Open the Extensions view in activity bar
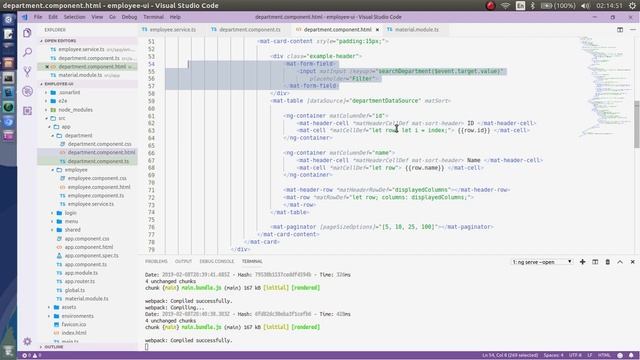Image resolution: width=640 pixels, height=360 pixels. pos(27,111)
